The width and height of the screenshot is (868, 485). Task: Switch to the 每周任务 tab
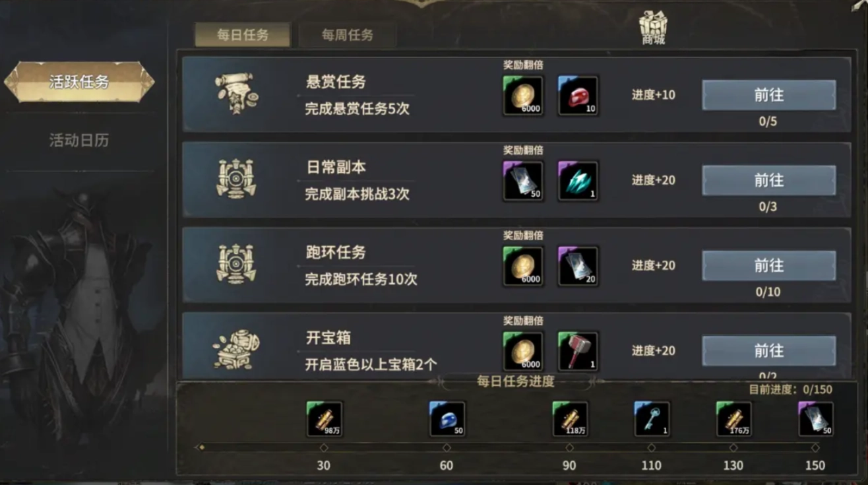click(348, 35)
